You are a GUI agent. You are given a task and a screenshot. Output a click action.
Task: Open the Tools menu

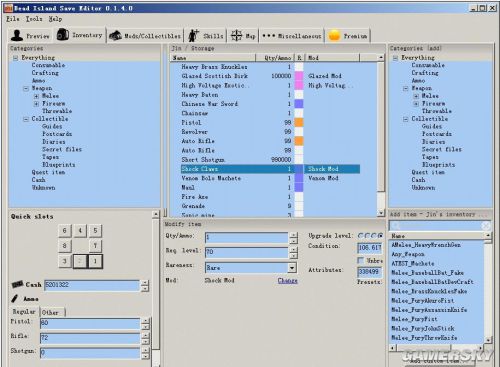[34, 19]
